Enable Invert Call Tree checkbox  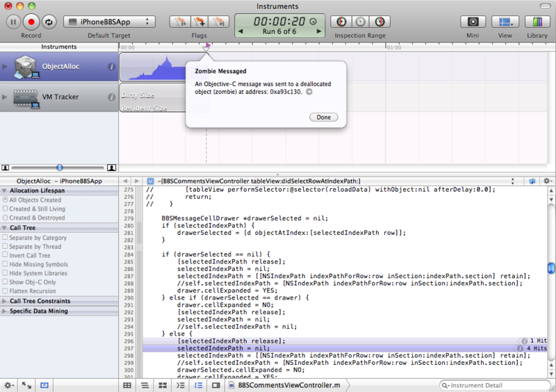(x=5, y=255)
